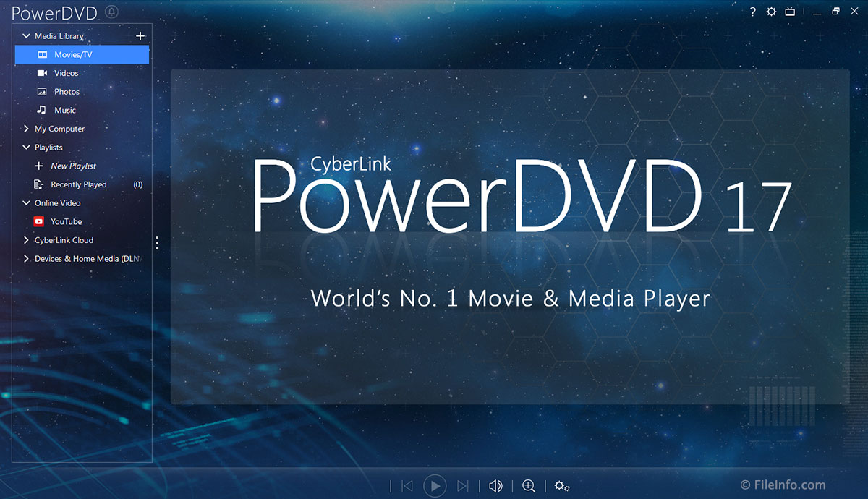Click the Playlists label
868x499 pixels.
coord(48,148)
